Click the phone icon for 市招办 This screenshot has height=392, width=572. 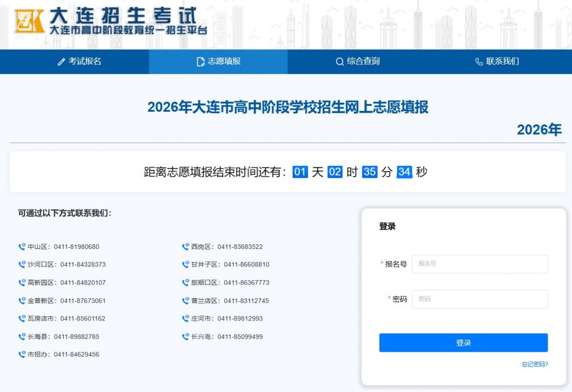pyautogui.click(x=22, y=355)
